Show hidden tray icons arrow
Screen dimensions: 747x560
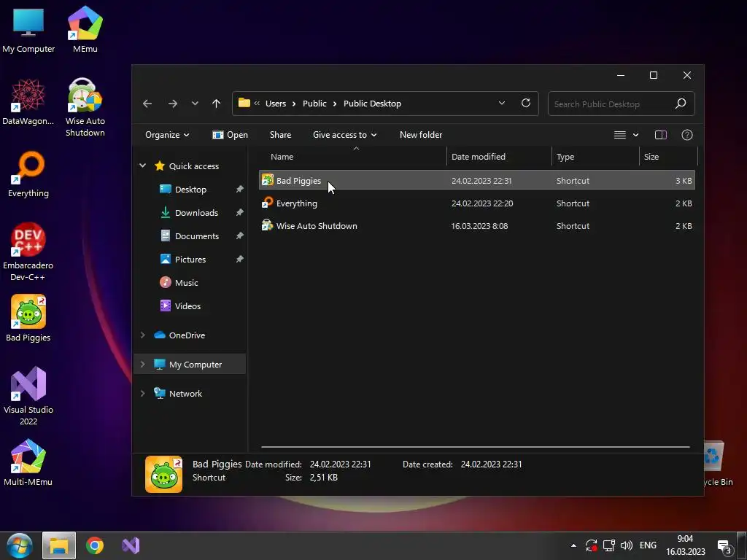pos(573,545)
